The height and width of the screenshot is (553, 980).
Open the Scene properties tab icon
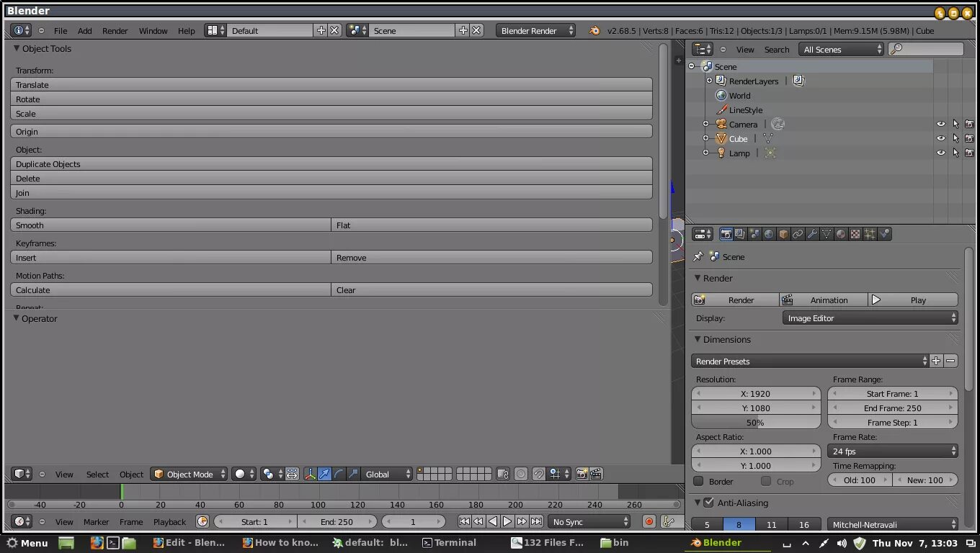[x=754, y=234]
